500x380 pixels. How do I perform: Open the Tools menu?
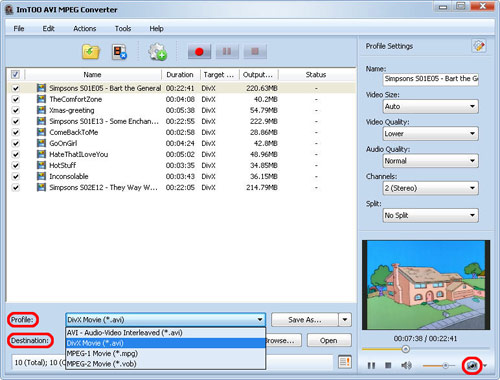pos(123,29)
